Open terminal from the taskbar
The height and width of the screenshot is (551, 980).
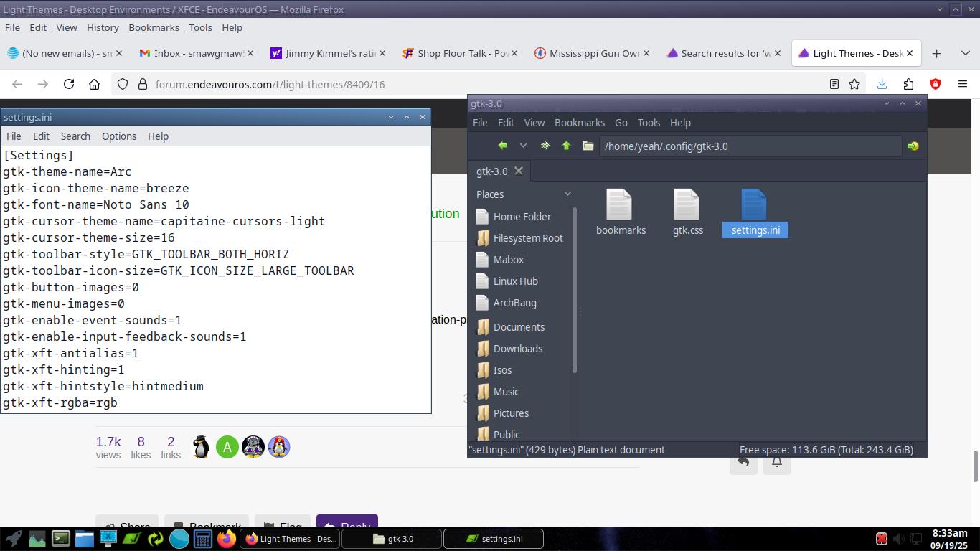point(61,538)
